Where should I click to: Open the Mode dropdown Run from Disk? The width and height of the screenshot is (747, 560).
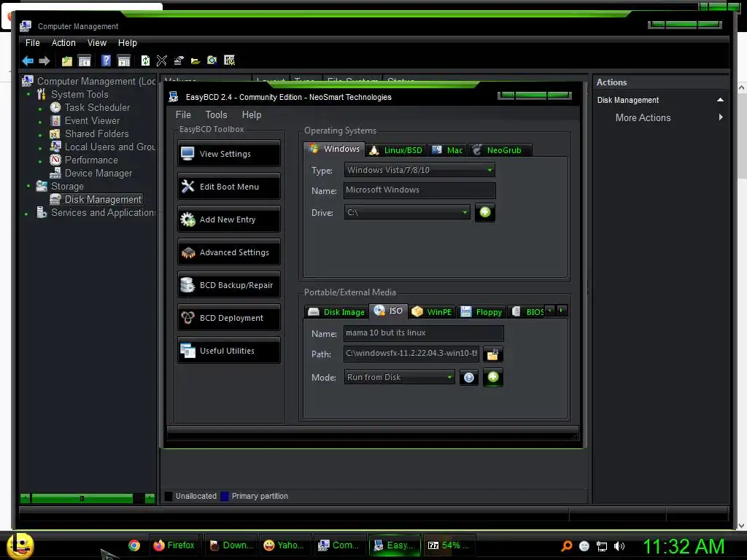click(399, 377)
